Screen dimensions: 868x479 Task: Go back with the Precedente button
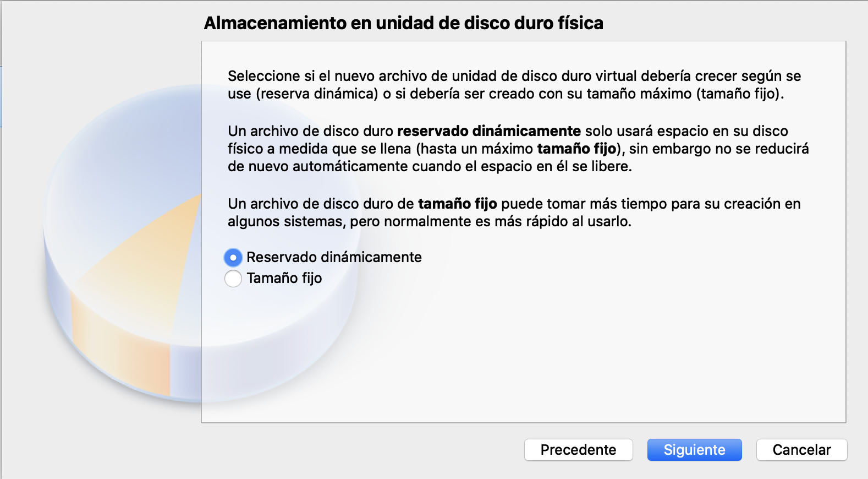pos(578,450)
